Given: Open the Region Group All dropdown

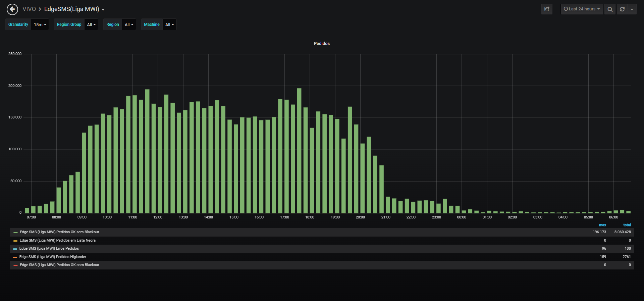Looking at the screenshot, I should pyautogui.click(x=91, y=24).
